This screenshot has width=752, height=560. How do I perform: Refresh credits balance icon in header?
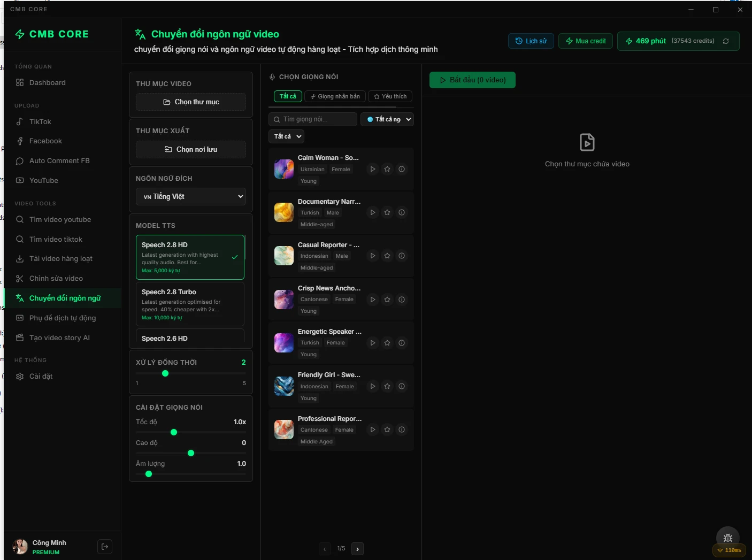726,41
